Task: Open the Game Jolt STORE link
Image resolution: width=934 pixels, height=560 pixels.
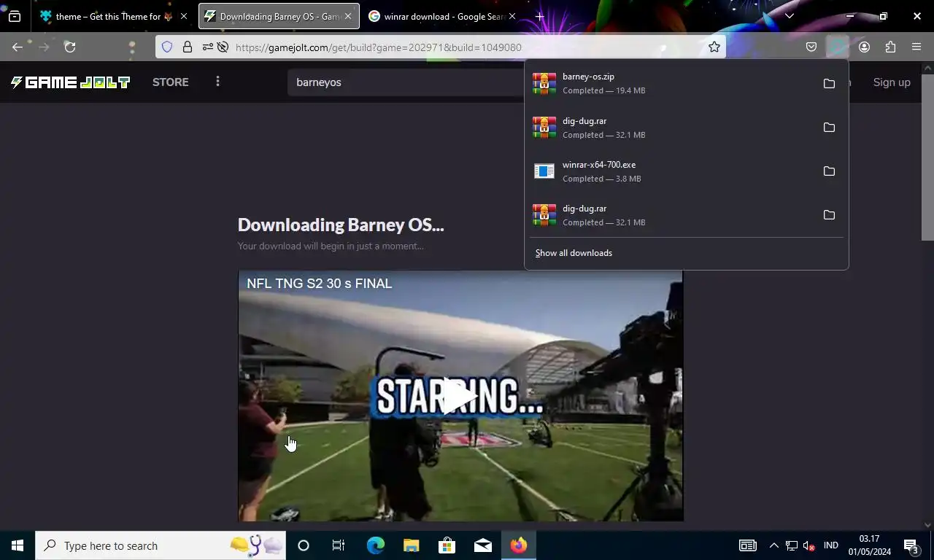Action: click(171, 82)
